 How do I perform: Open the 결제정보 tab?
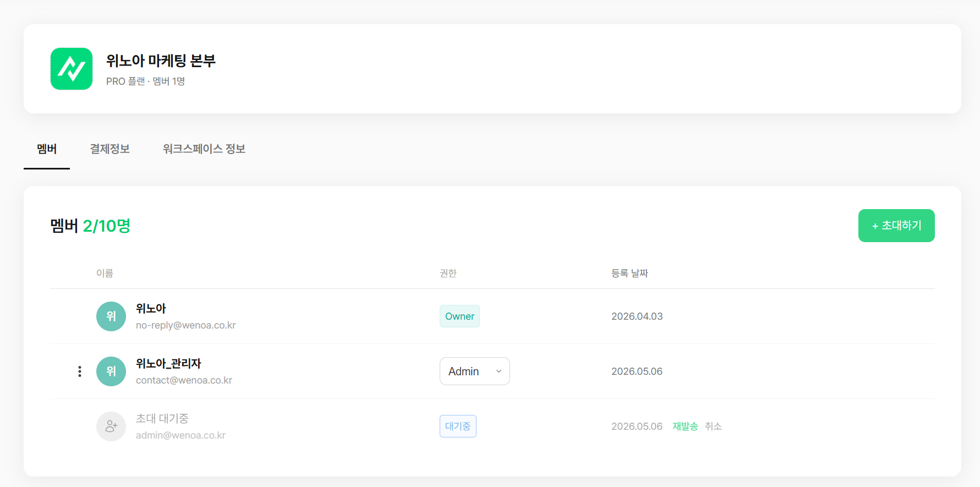click(110, 149)
